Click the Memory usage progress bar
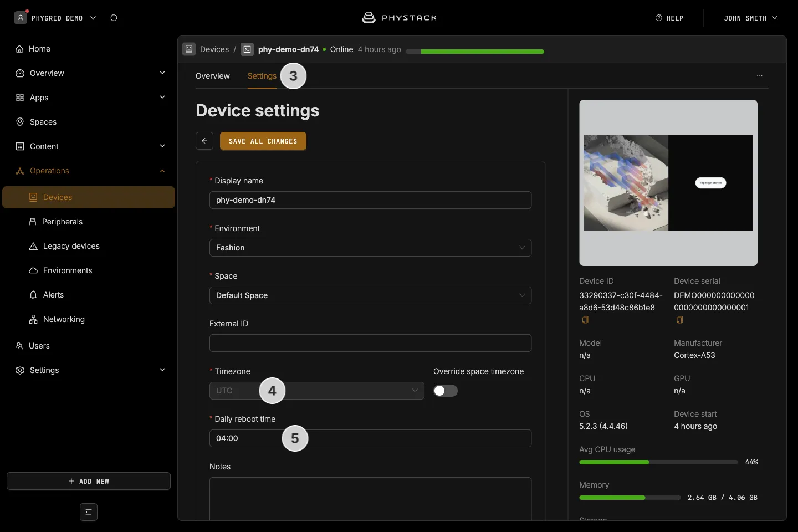This screenshot has width=798, height=532. pos(630,498)
